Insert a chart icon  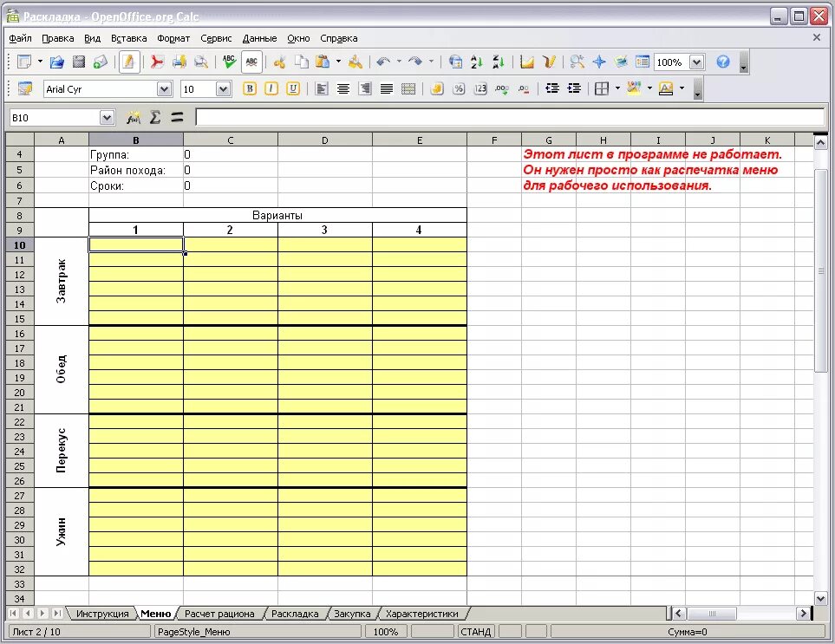pos(526,62)
